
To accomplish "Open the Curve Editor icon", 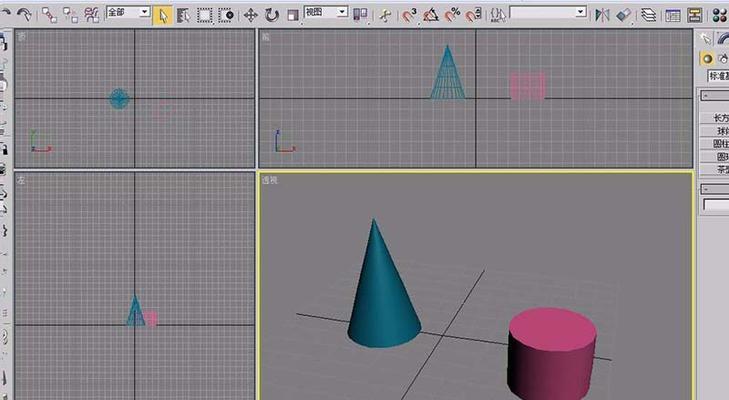I will click(673, 15).
